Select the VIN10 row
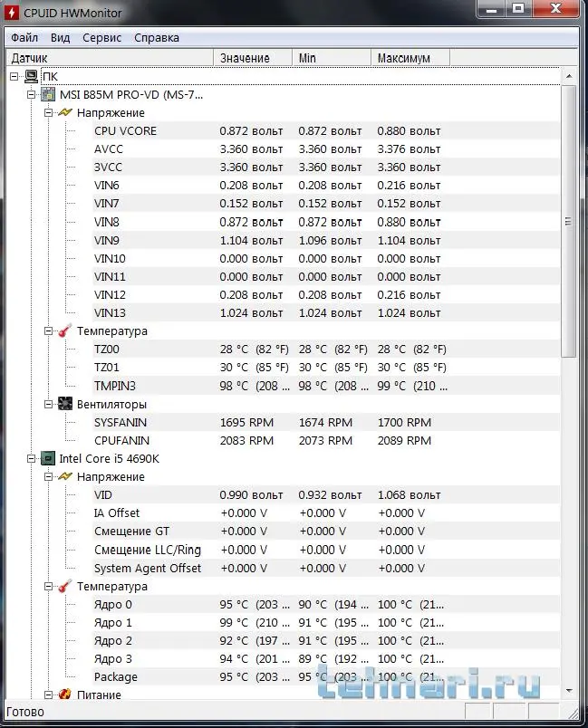 [325, 258]
